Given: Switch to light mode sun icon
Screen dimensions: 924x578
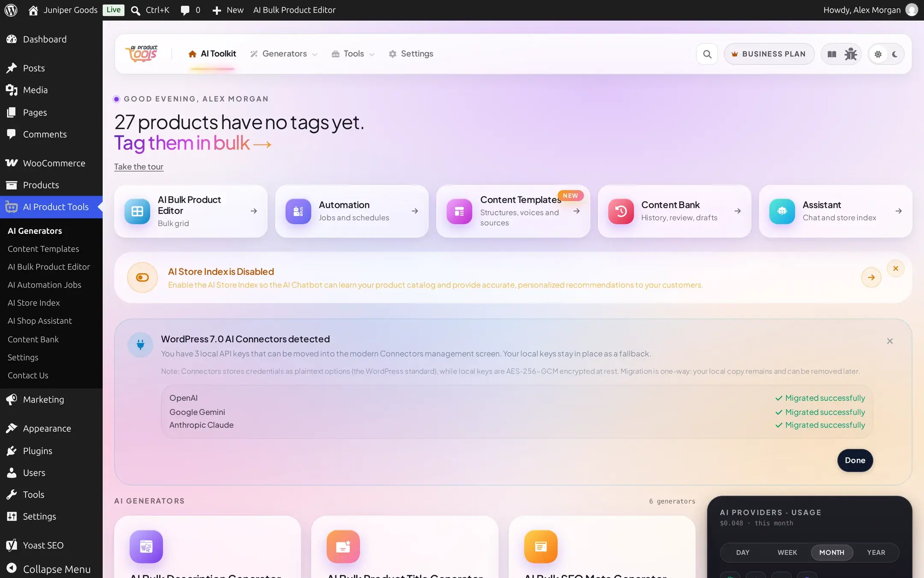Looking at the screenshot, I should pos(878,54).
